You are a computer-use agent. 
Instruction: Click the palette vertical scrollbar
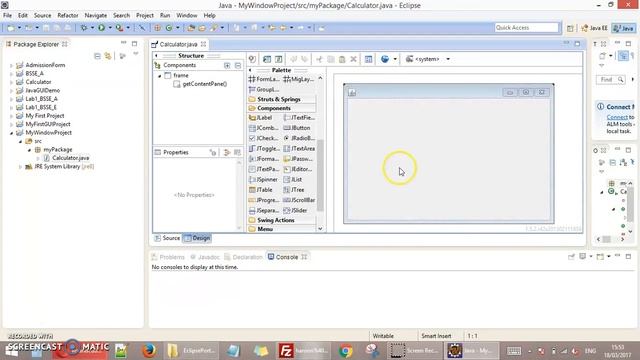(320, 176)
